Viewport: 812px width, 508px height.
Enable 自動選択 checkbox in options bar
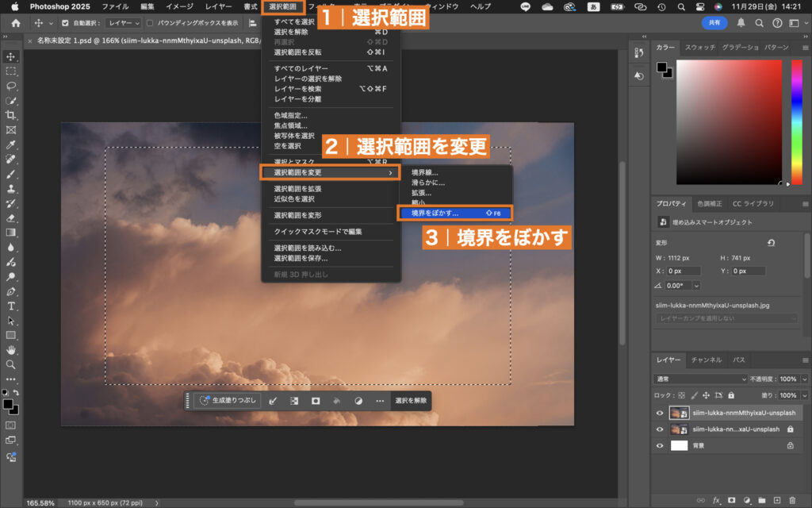pyautogui.click(x=66, y=24)
